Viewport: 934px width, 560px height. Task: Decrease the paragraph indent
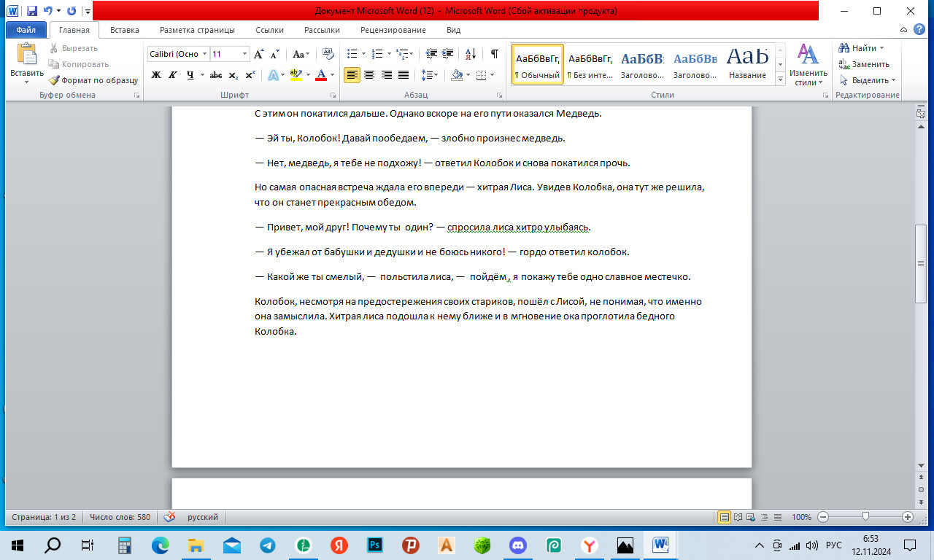(431, 54)
